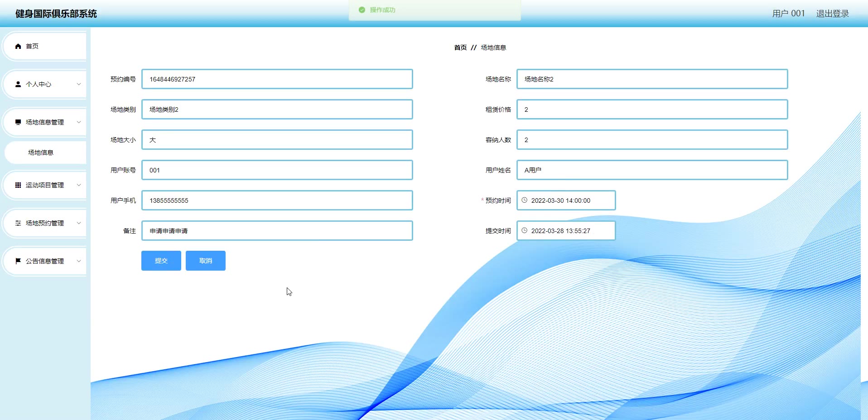Click the 备注 field label
The height and width of the screenshot is (420, 868).
[x=130, y=231]
